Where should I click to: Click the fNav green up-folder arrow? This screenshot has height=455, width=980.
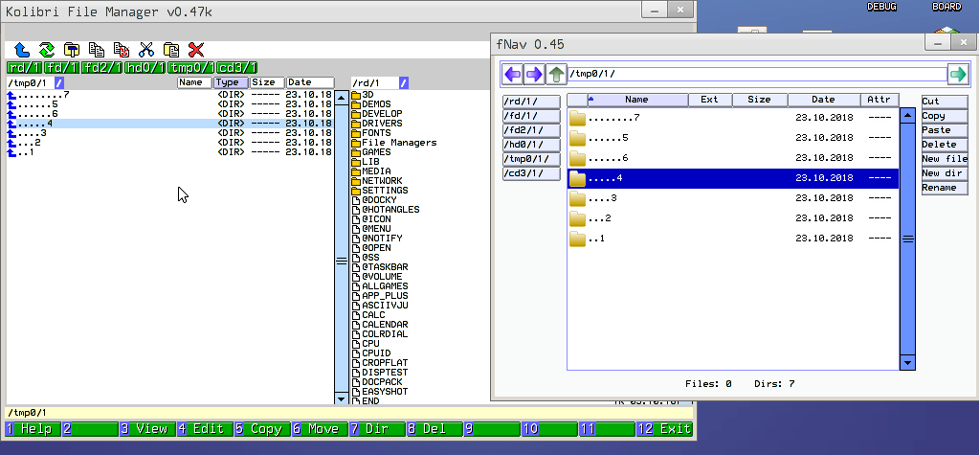(556, 74)
